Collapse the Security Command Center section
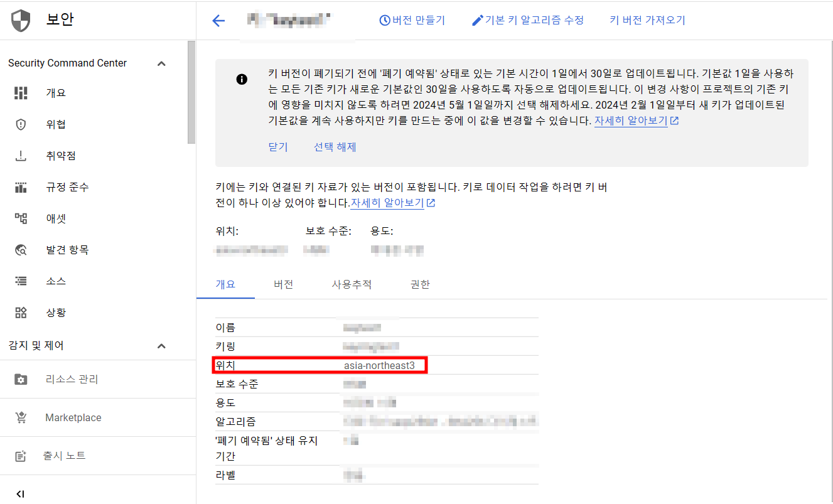Image resolution: width=833 pixels, height=504 pixels. pos(161,63)
